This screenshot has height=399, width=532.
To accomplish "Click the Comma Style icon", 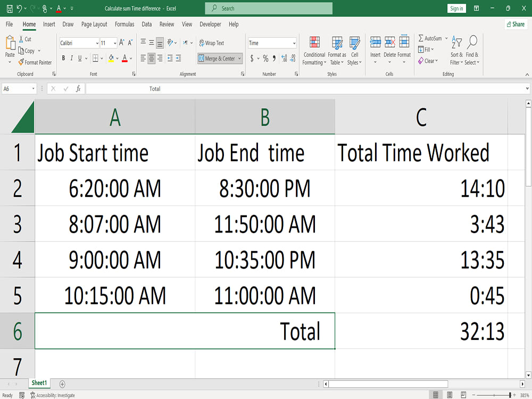I will coord(274,59).
